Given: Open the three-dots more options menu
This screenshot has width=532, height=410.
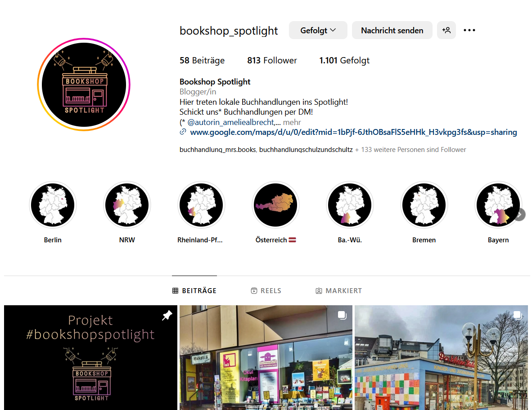Looking at the screenshot, I should click(x=469, y=30).
